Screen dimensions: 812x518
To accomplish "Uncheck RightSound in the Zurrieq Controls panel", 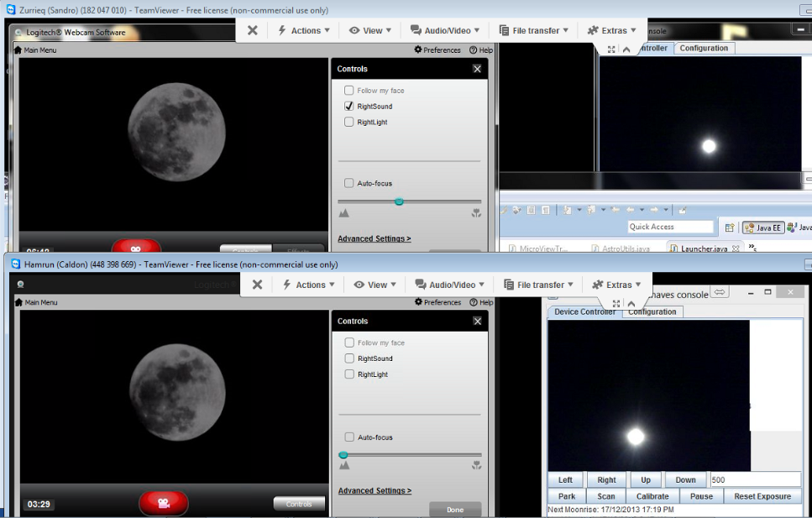I will (349, 107).
